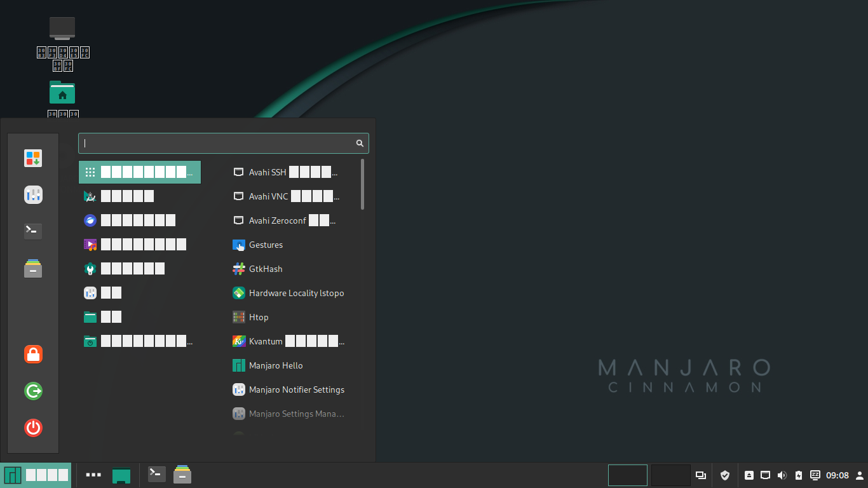The image size is (868, 488).
Task: Launch Htop from the application list
Action: [292, 317]
